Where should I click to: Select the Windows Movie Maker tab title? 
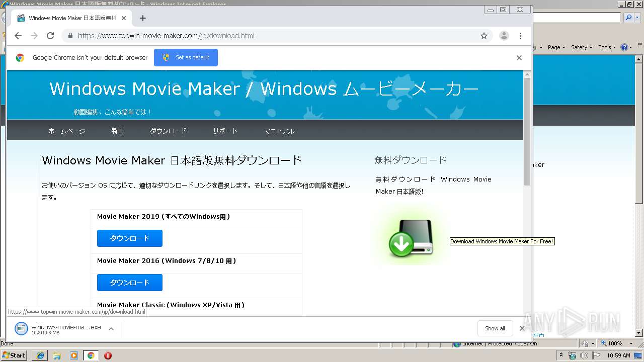pos(72,18)
